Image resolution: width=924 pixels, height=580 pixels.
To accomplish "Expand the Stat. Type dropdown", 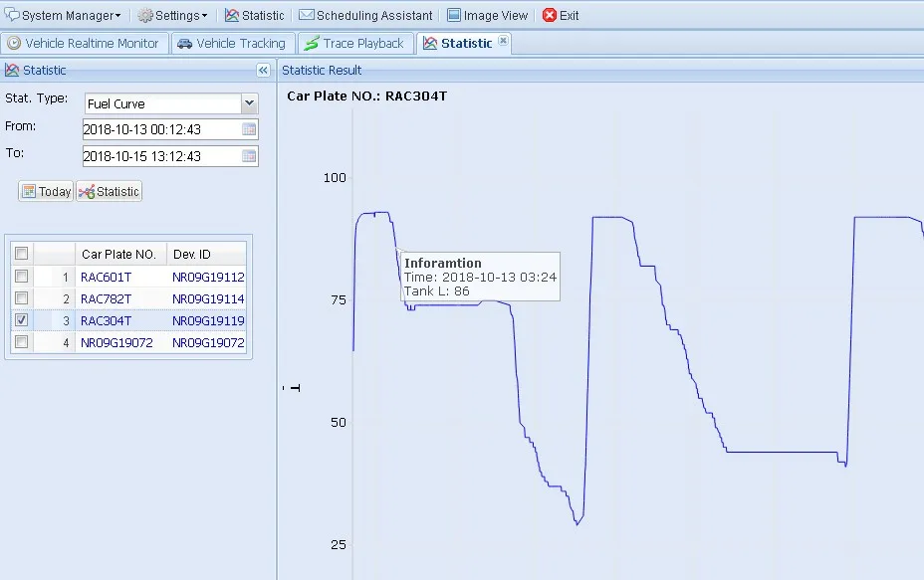I will click(x=249, y=103).
